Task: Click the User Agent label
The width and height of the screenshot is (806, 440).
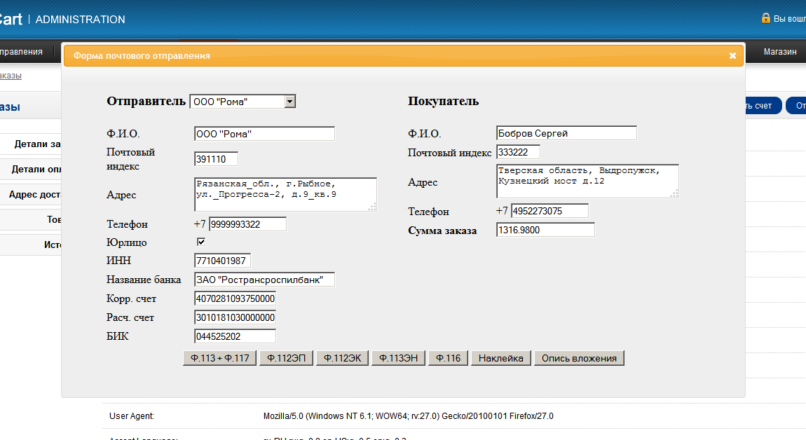Action: [x=132, y=416]
